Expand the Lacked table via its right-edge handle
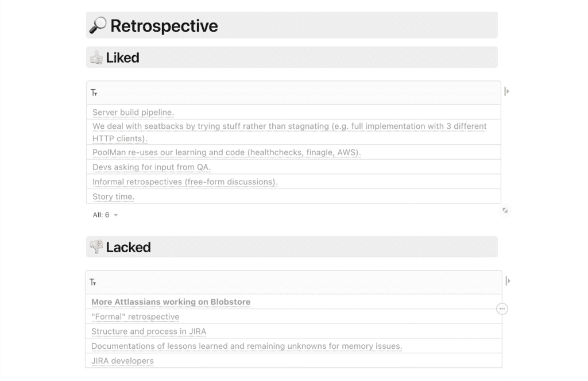Viewport: 588px width, 381px height. click(x=508, y=279)
